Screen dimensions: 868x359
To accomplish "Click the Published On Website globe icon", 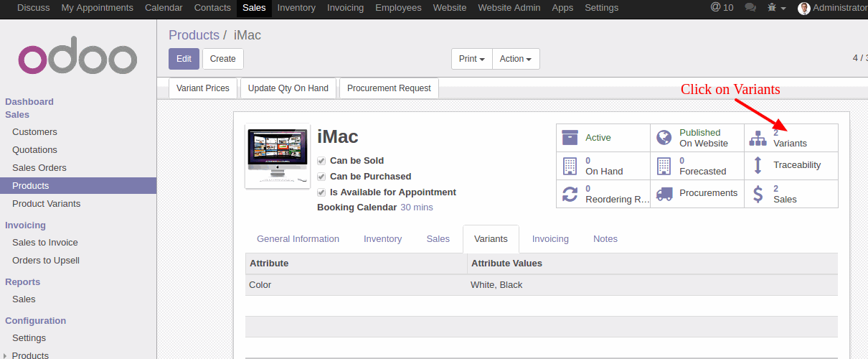I will click(x=664, y=137).
